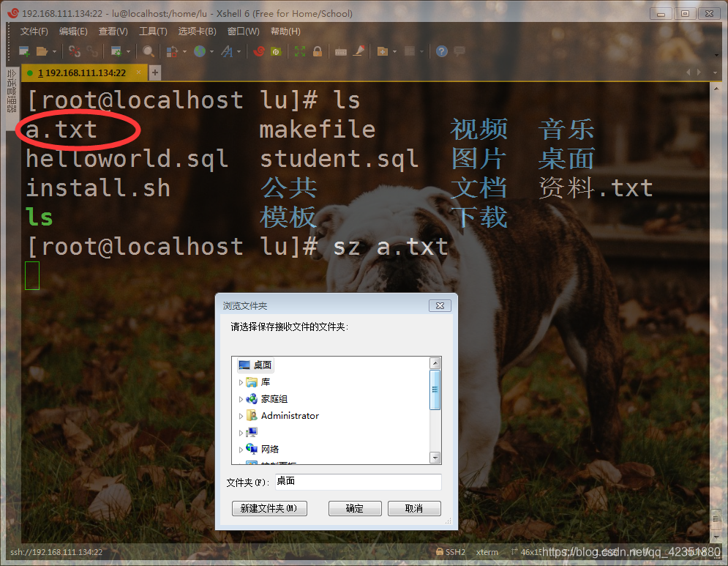Open the 帮助(H) menu
Viewport: 728px width, 566px height.
285,31
